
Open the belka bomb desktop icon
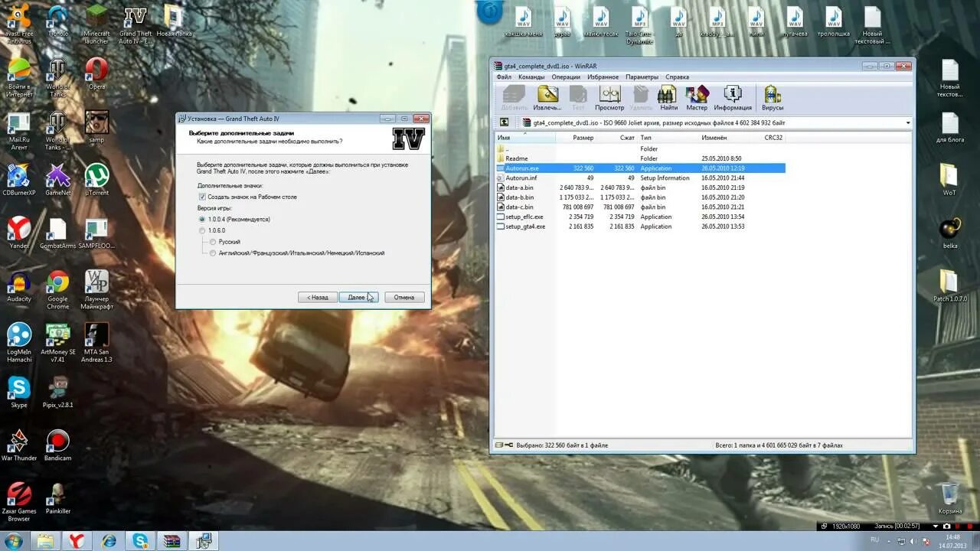(950, 233)
